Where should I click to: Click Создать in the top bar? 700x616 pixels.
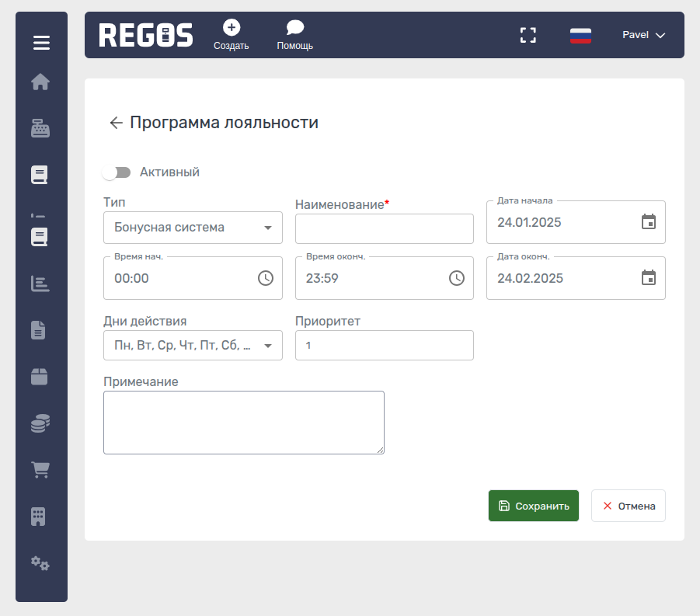tap(232, 36)
